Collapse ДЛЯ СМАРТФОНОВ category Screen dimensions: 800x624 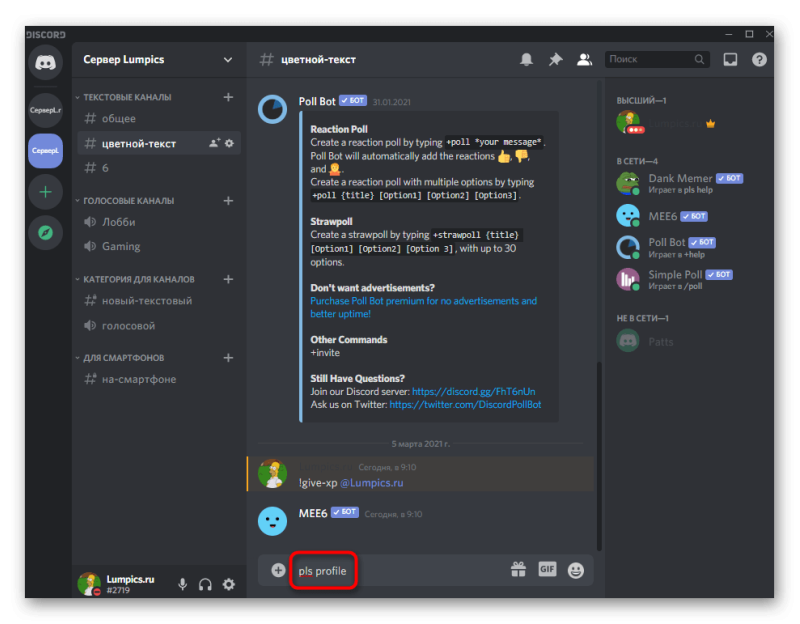pyautogui.click(x=120, y=358)
